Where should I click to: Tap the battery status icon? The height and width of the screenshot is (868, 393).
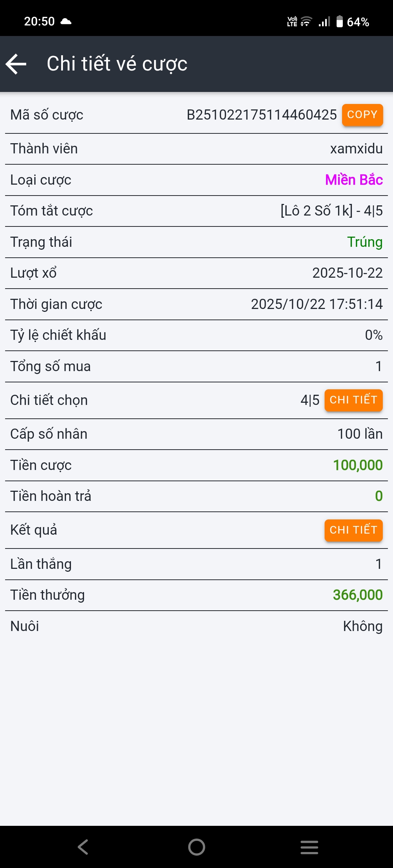click(340, 22)
